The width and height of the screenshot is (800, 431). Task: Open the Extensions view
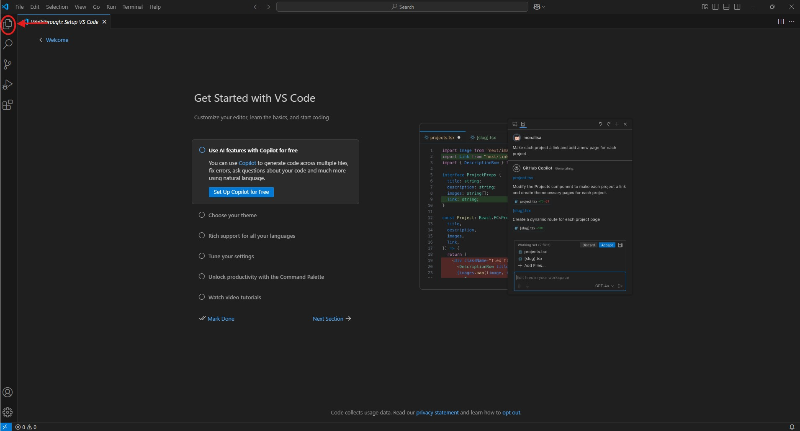(8, 105)
